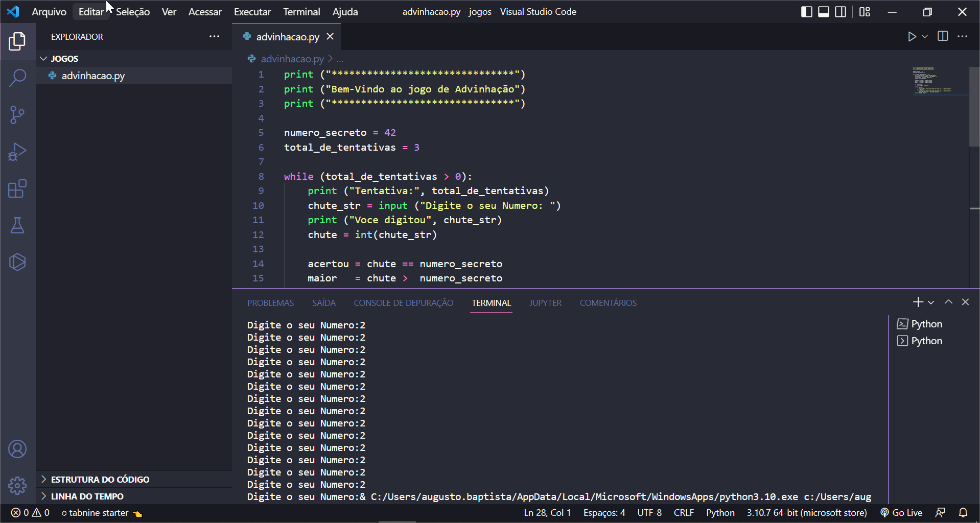Open the Ajuda menu
980x523 pixels.
point(345,12)
